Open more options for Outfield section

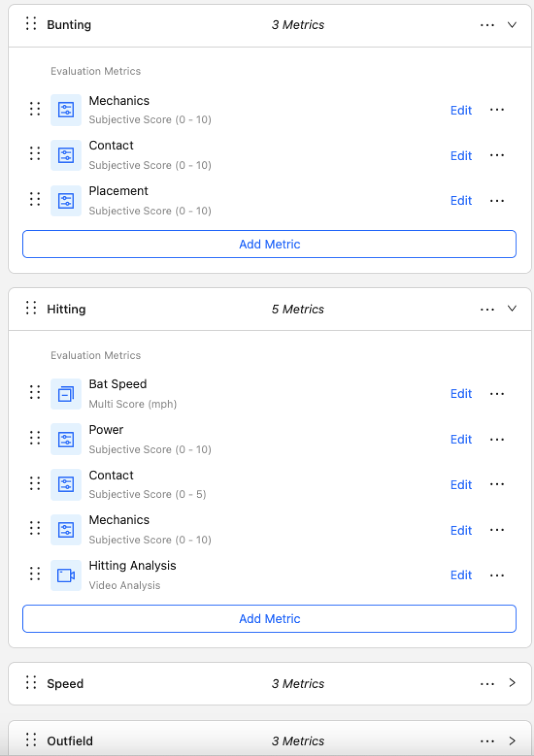point(487,741)
